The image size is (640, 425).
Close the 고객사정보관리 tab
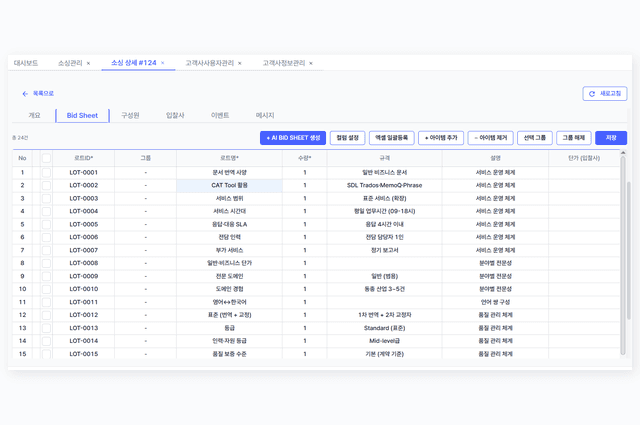click(x=311, y=63)
